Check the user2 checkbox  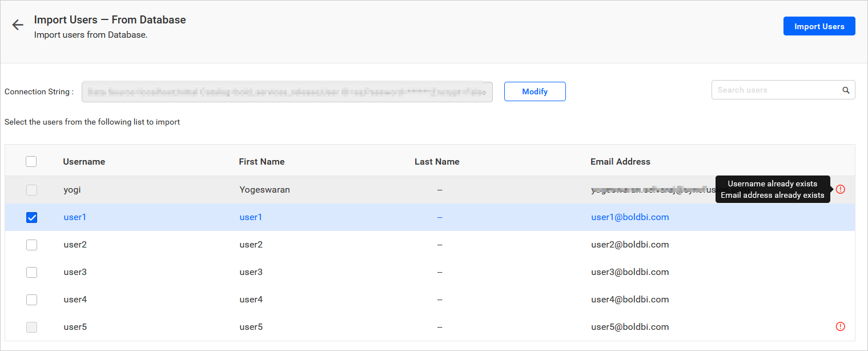(31, 245)
